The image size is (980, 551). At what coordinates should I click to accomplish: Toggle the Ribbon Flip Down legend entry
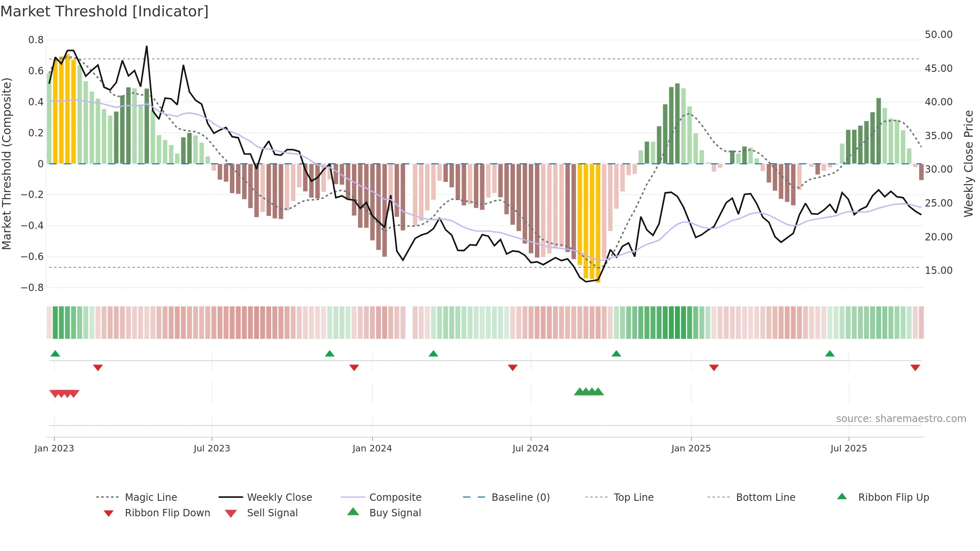[157, 513]
